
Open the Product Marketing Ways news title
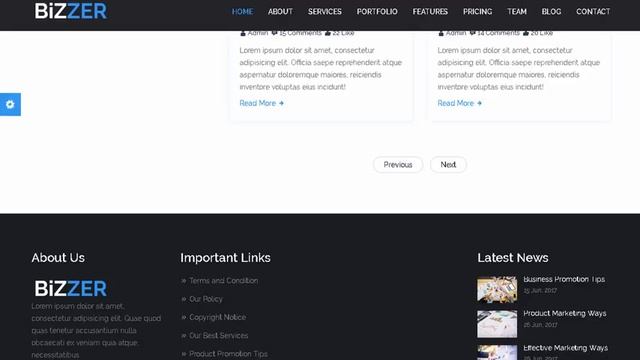click(x=564, y=313)
